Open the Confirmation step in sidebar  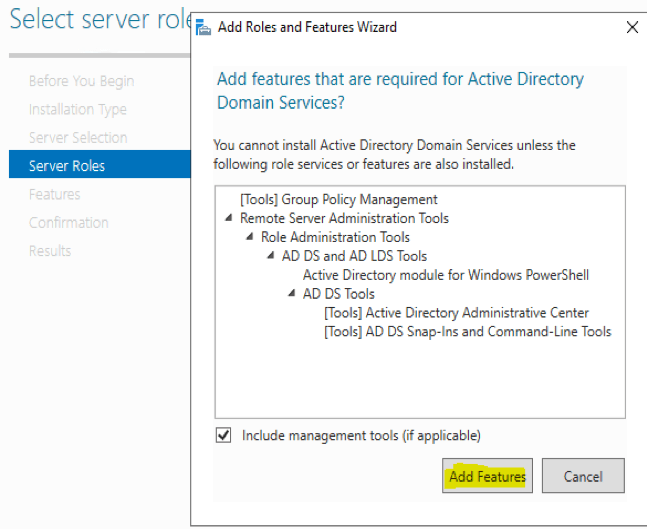pos(68,222)
